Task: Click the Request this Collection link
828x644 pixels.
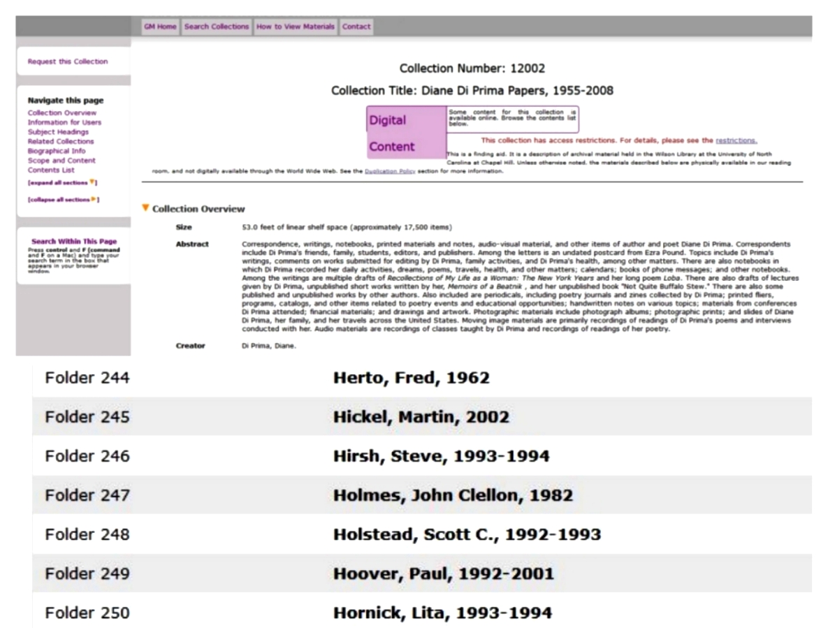Action: (68, 61)
